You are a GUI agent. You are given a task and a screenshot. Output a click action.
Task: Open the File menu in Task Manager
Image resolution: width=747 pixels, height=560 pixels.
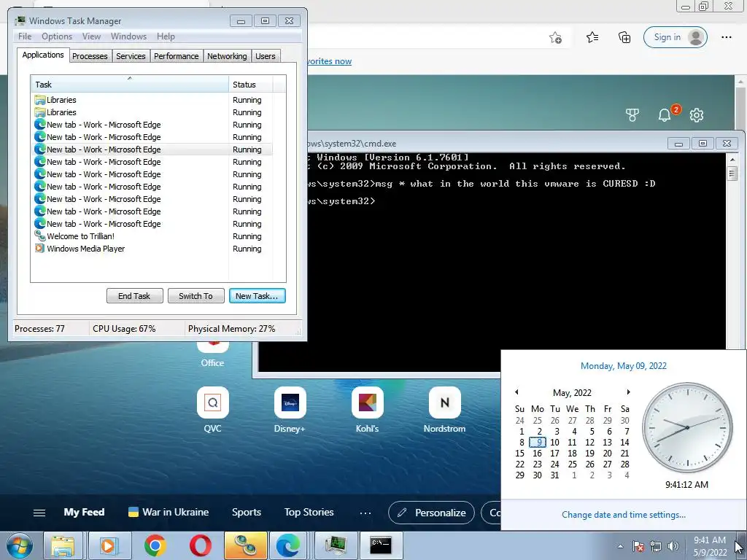pos(25,36)
